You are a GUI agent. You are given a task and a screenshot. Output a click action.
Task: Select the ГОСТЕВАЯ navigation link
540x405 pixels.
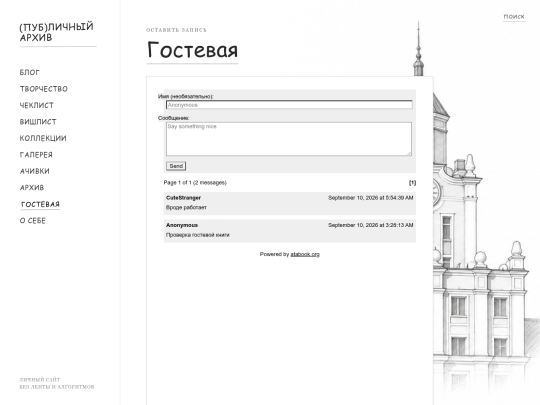click(40, 204)
